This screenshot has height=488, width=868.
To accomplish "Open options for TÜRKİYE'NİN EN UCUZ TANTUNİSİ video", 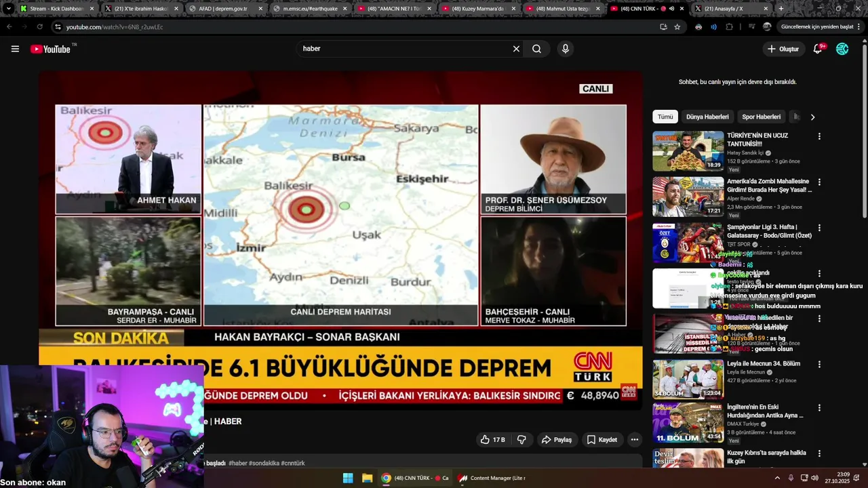I will (819, 136).
